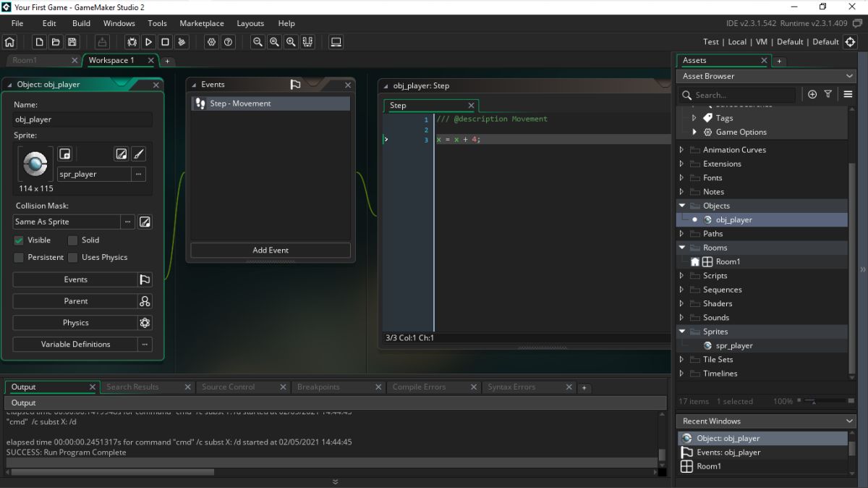The height and width of the screenshot is (488, 868).
Task: Switch to the Search Results tab
Action: pos(147,387)
